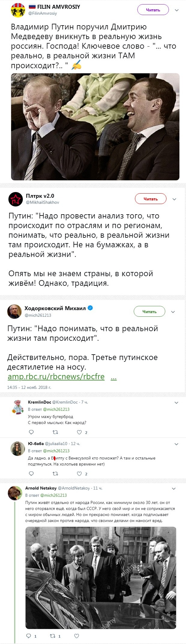
Task: Click Khodorkovsky's blue verified badge
Action: [x=90, y=308]
